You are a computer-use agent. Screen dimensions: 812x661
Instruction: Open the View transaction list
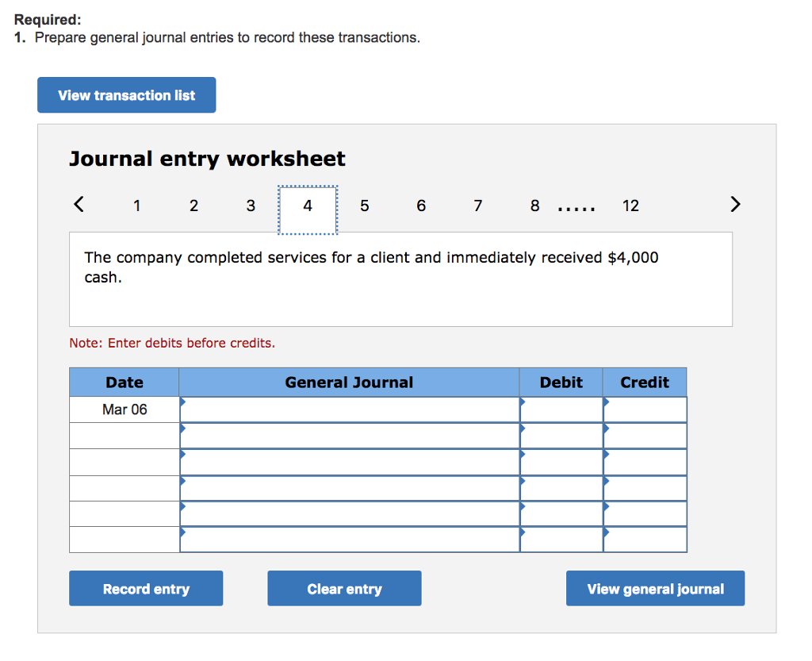click(x=126, y=94)
